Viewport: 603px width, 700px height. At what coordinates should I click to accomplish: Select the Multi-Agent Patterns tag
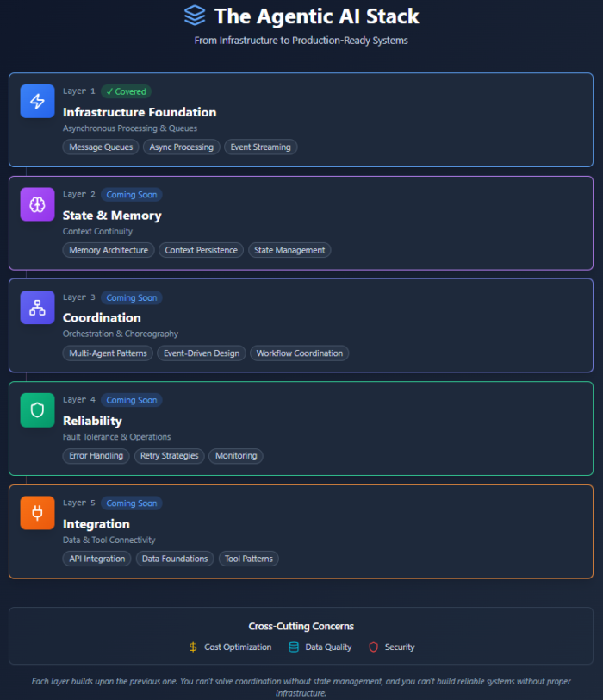[108, 353]
